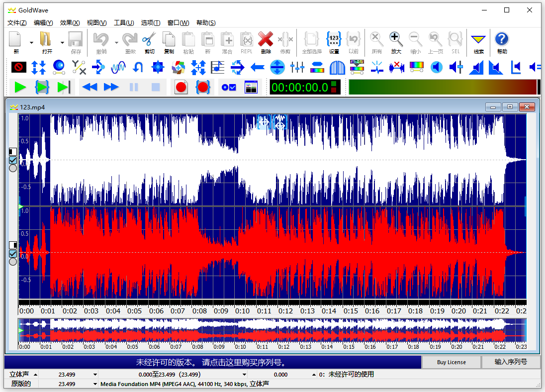Toggle the left channel enabled checkbox
545x392 pixels.
[x=13, y=160]
